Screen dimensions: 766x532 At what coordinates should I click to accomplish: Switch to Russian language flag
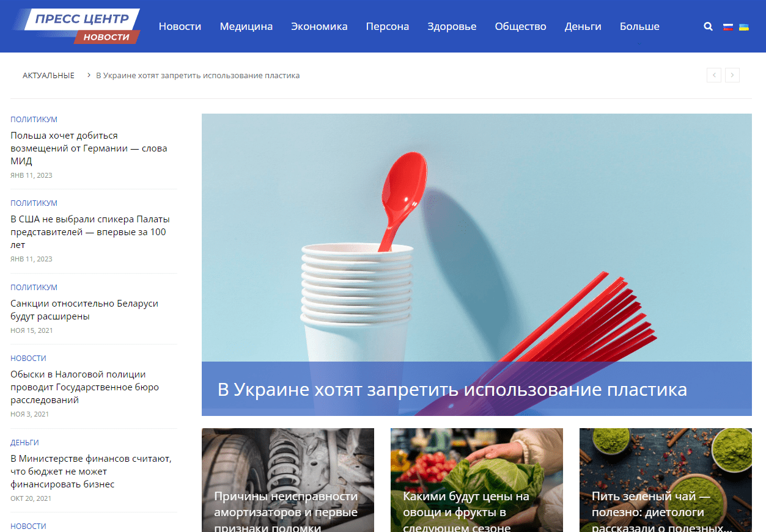click(728, 27)
